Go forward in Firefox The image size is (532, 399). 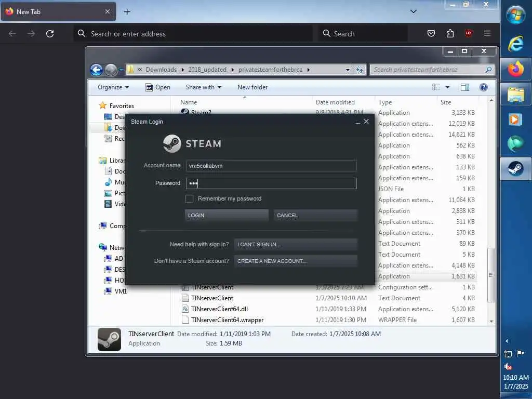[x=31, y=34]
